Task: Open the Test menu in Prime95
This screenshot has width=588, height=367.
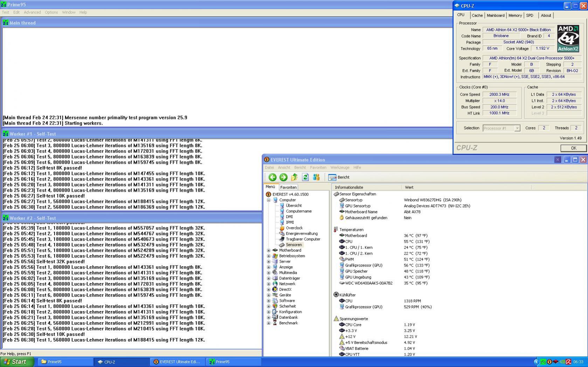Action: (6, 12)
